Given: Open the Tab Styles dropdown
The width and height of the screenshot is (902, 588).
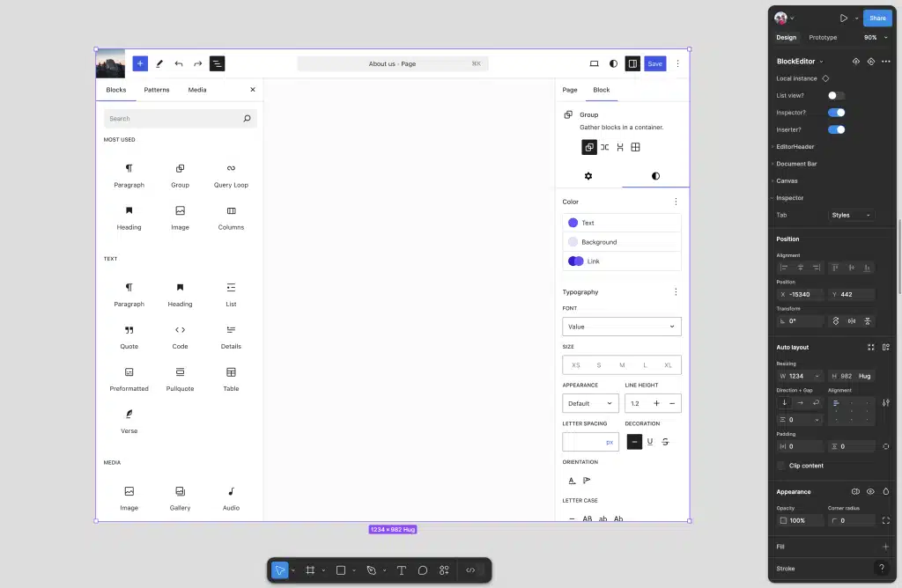Looking at the screenshot, I should pyautogui.click(x=852, y=215).
